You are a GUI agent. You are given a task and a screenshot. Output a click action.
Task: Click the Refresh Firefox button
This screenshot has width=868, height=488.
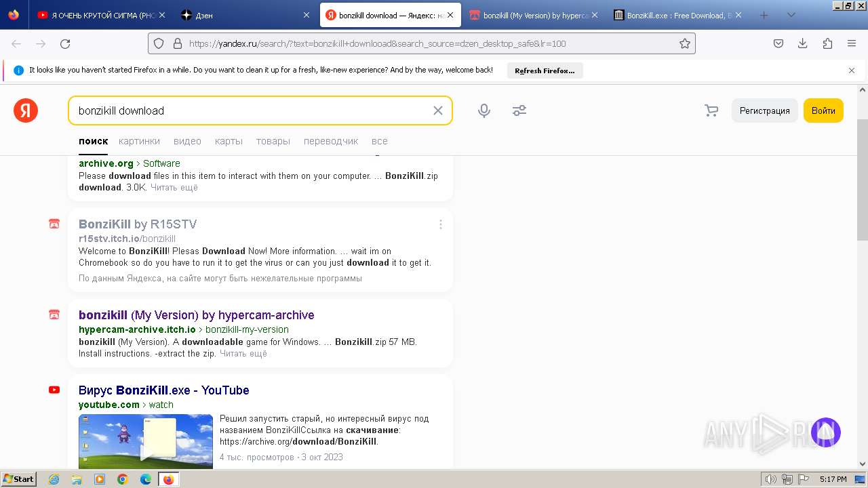pos(545,70)
